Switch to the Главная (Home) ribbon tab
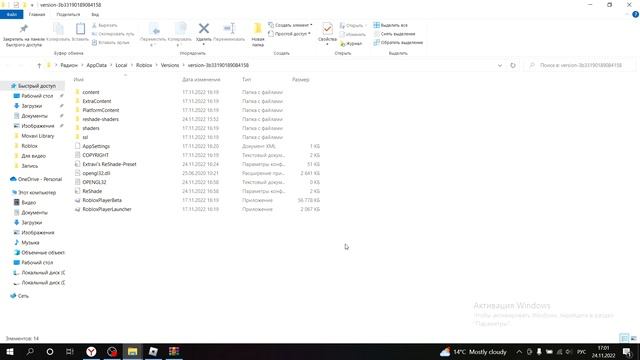 coord(37,14)
